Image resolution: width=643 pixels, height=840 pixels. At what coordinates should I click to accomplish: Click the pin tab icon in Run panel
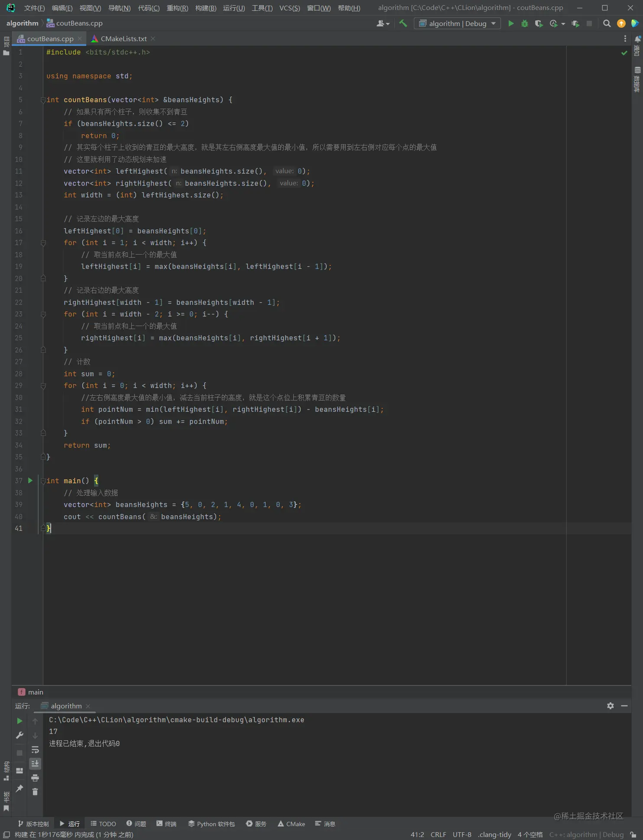click(19, 788)
